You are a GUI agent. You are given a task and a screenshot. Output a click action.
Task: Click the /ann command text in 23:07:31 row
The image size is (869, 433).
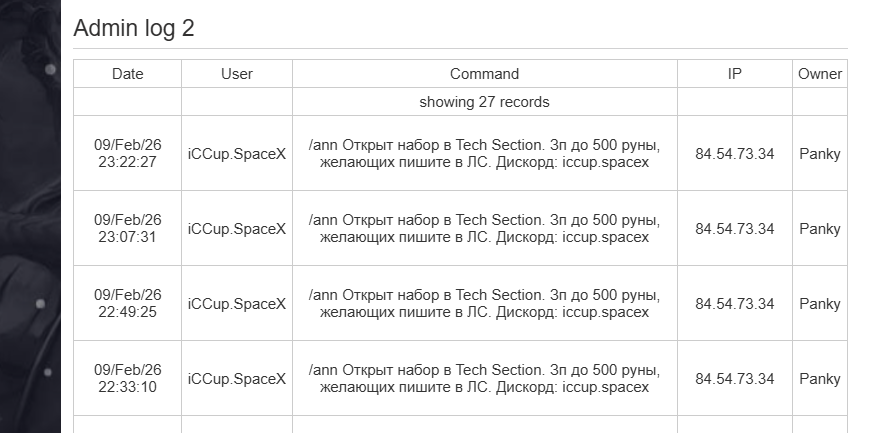pyautogui.click(x=484, y=228)
